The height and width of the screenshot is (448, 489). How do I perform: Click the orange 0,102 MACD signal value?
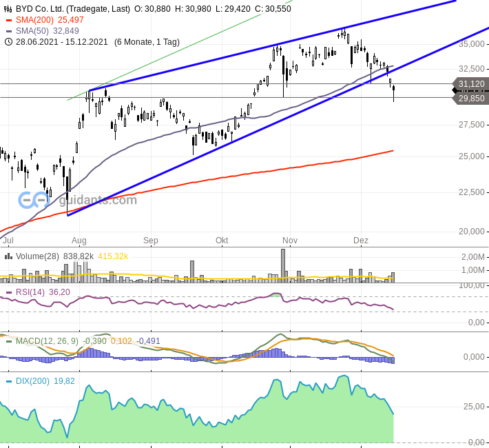pyautogui.click(x=121, y=341)
